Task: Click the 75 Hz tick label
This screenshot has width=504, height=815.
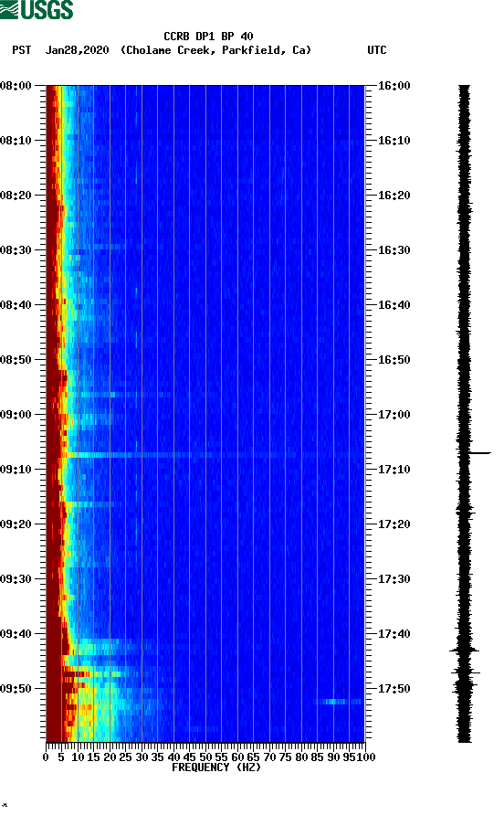Action: click(x=285, y=757)
